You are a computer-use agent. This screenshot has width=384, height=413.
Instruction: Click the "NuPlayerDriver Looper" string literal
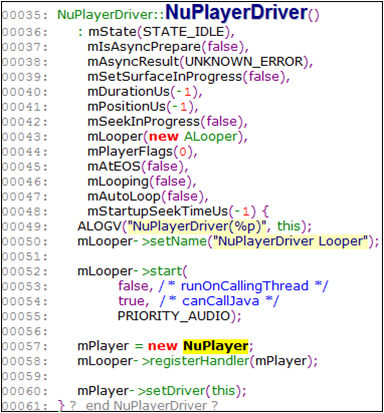[x=290, y=241]
